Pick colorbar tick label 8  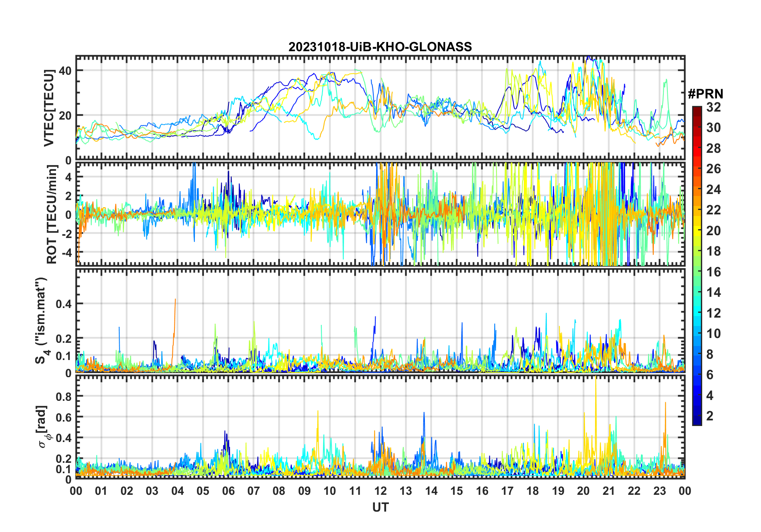pyautogui.click(x=710, y=354)
